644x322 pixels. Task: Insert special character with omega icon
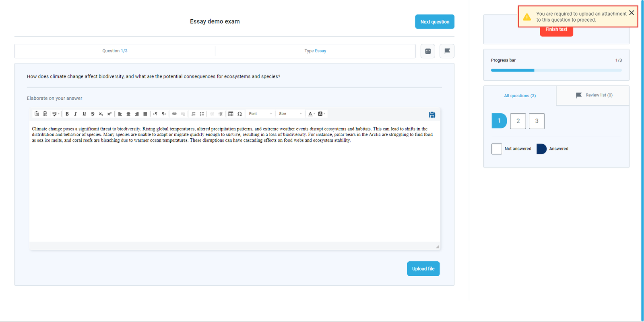point(239,114)
